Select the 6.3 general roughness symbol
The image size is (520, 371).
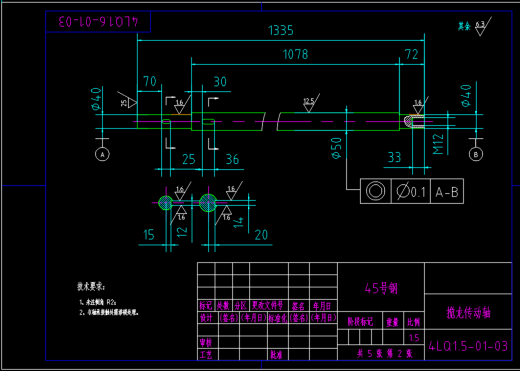coord(483,27)
